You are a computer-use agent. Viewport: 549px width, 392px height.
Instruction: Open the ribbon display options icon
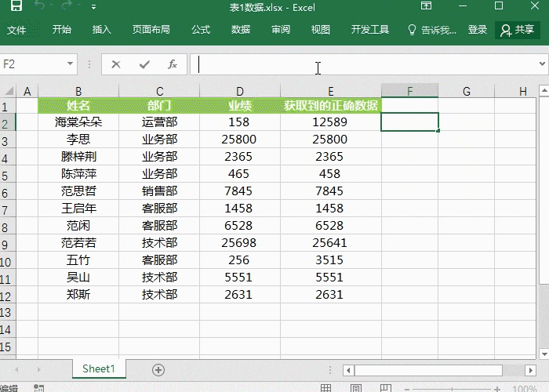[x=426, y=7]
